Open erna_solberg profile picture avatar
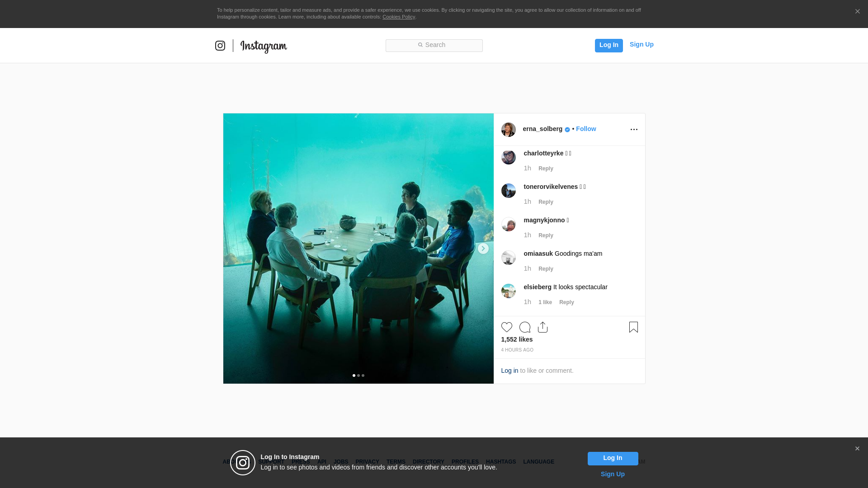The width and height of the screenshot is (868, 488). [508, 130]
